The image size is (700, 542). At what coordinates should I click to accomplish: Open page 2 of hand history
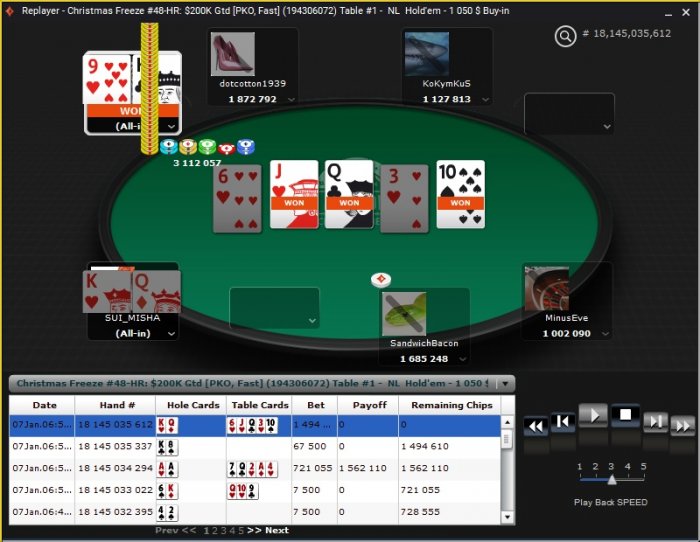click(x=215, y=530)
